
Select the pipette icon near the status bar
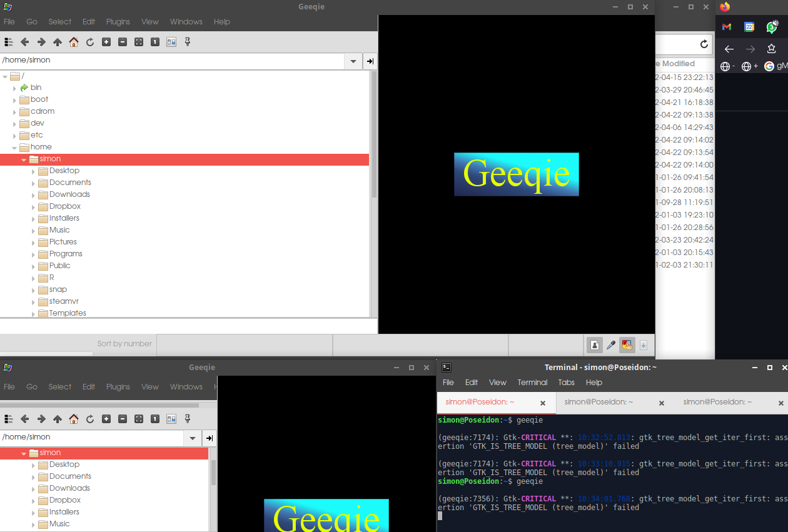pyautogui.click(x=611, y=344)
